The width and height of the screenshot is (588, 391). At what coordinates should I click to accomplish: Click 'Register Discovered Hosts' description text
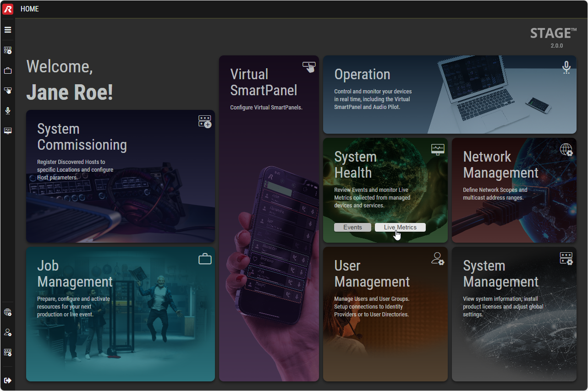tap(75, 169)
